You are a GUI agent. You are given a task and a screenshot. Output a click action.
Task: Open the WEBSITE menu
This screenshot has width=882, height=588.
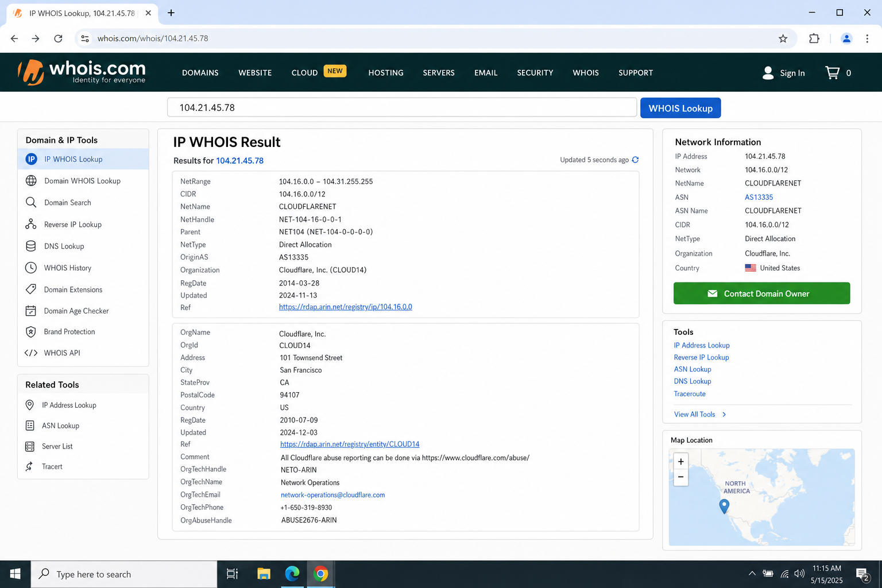point(255,73)
